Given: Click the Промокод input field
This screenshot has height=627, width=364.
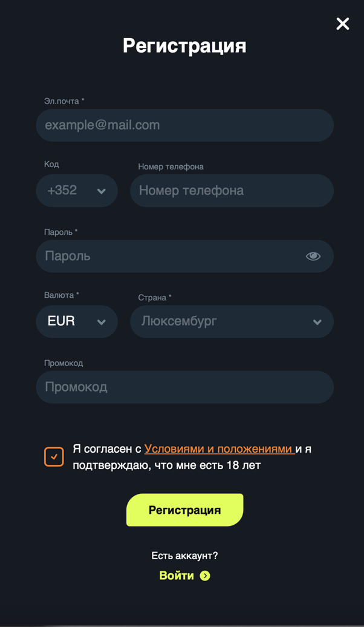Looking at the screenshot, I should click(184, 387).
